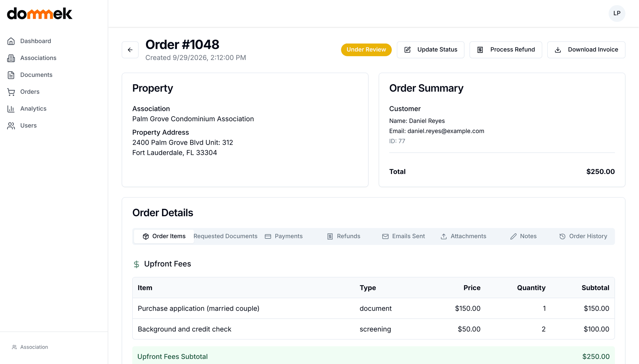Image resolution: width=639 pixels, height=364 pixels.
Task: Click the Update Status button text
Action: (437, 49)
